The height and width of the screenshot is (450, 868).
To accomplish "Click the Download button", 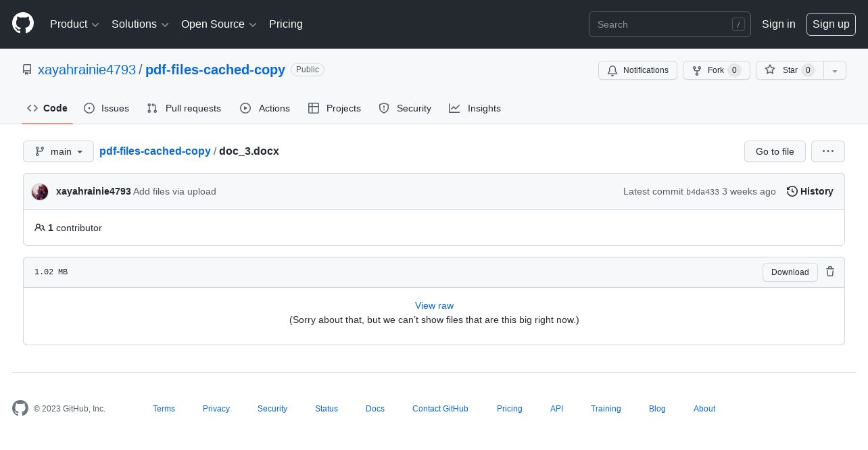I will click(790, 272).
